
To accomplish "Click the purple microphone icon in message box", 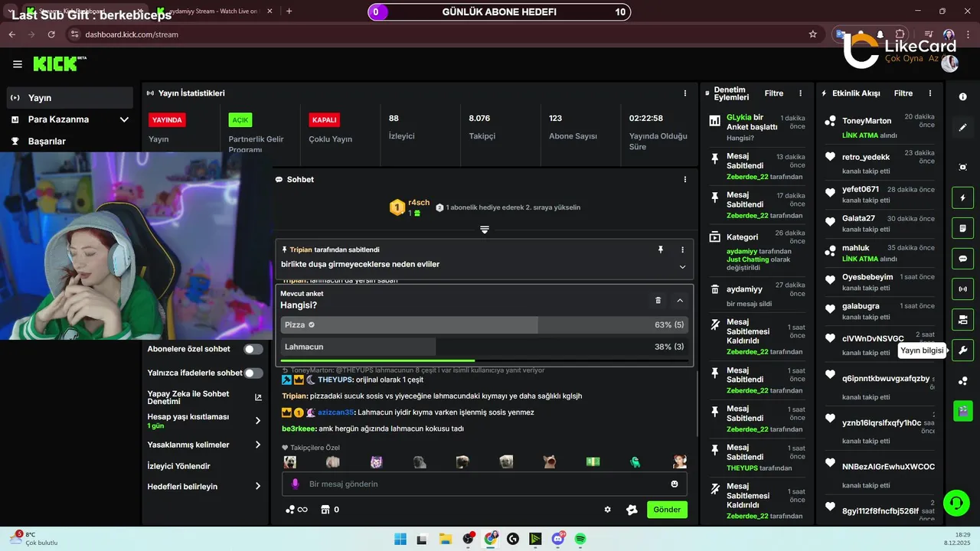I will tap(295, 484).
